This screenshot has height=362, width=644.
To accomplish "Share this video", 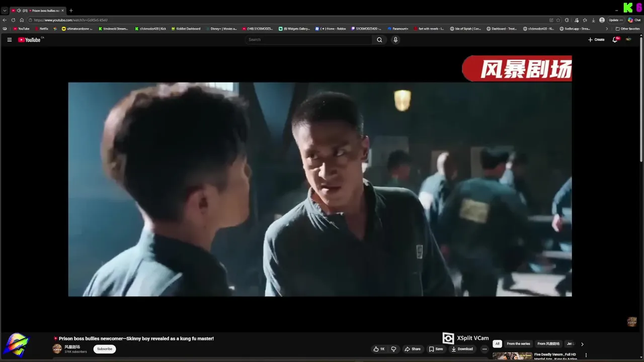I will (x=413, y=349).
